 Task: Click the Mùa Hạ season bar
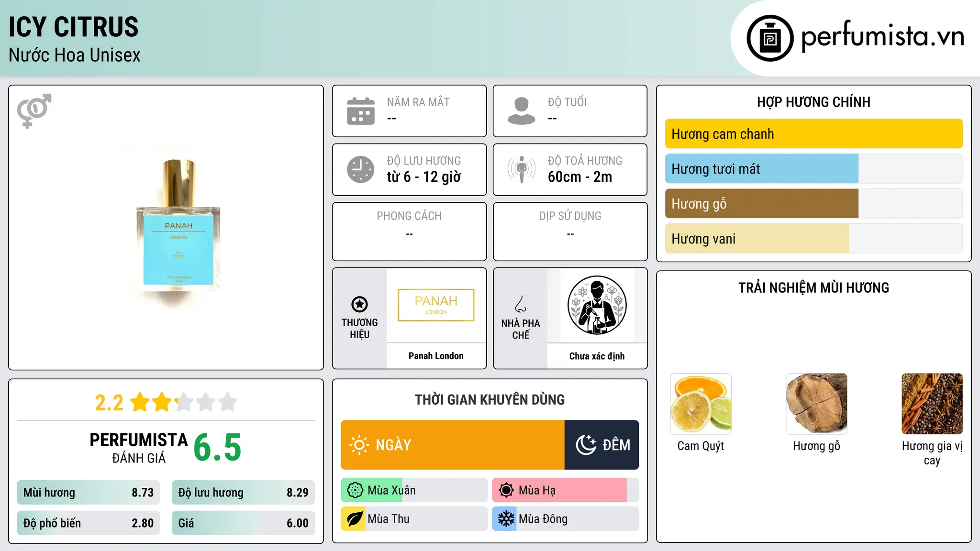tap(566, 490)
